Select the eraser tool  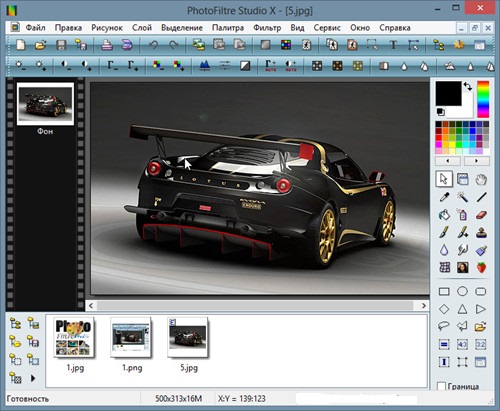pyautogui.click(x=481, y=215)
